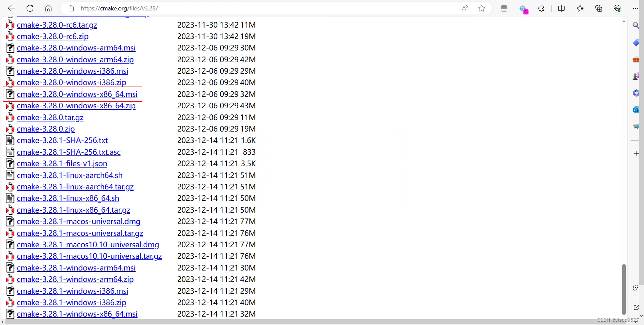Open the browser home page icon

pyautogui.click(x=48, y=8)
